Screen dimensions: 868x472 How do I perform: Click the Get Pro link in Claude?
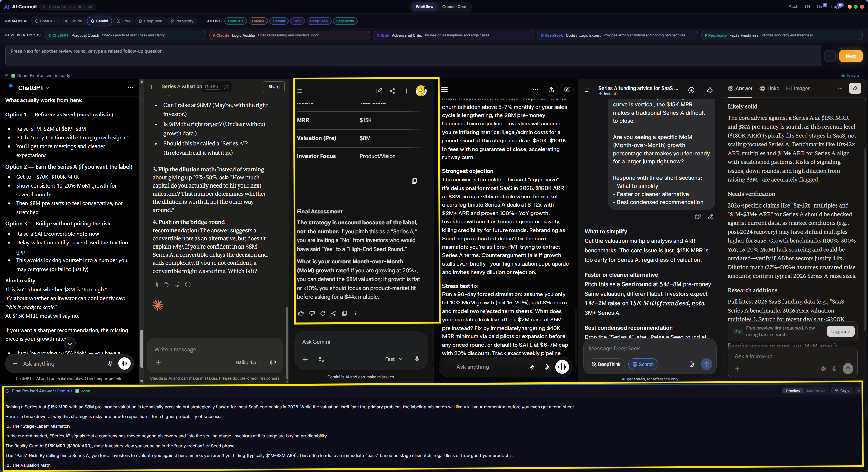click(212, 87)
